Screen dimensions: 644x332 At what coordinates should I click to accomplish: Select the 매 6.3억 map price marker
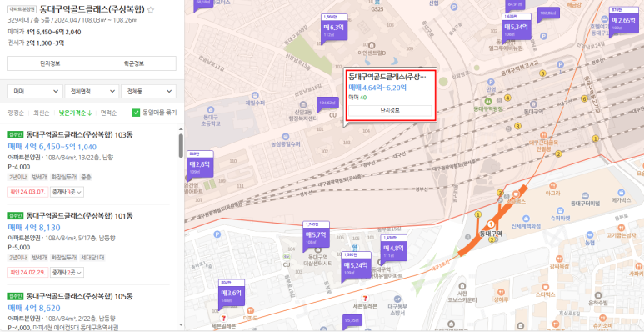(x=334, y=28)
